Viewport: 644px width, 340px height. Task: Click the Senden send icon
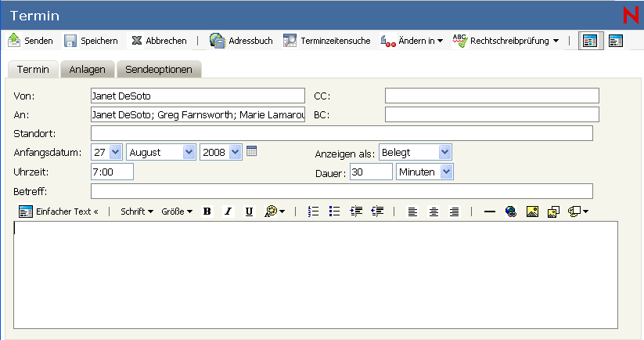tap(14, 40)
